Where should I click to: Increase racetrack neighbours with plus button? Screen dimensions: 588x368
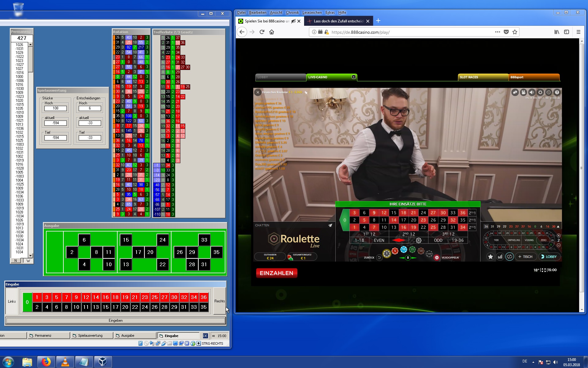click(559, 236)
